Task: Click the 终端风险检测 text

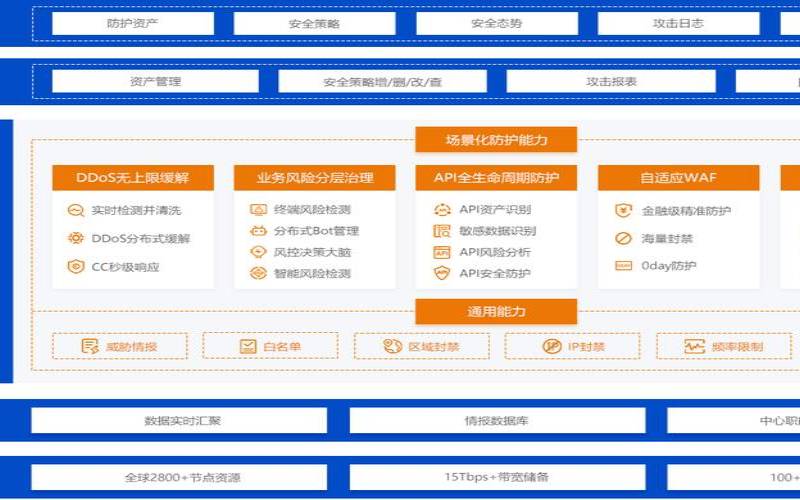Action: (x=312, y=210)
